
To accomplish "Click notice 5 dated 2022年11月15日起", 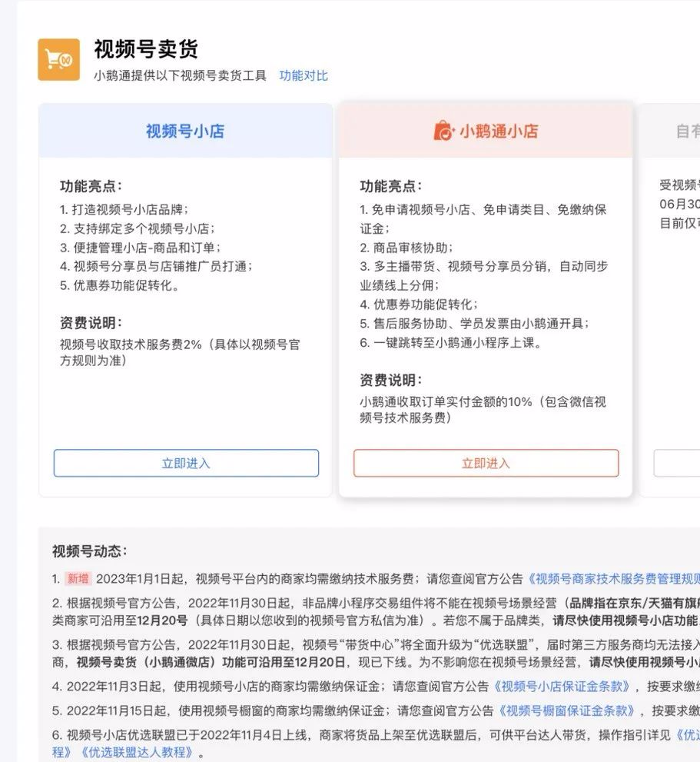I will tap(376, 710).
